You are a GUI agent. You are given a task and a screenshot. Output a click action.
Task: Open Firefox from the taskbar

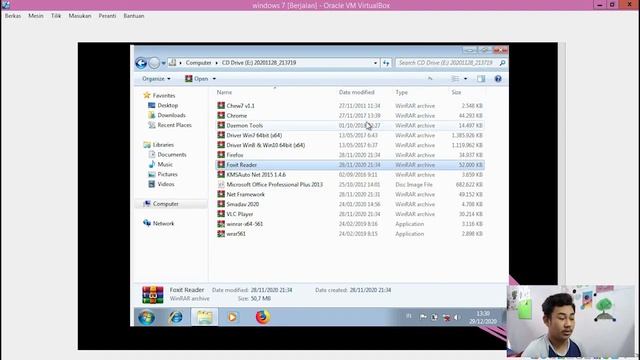tap(263, 317)
